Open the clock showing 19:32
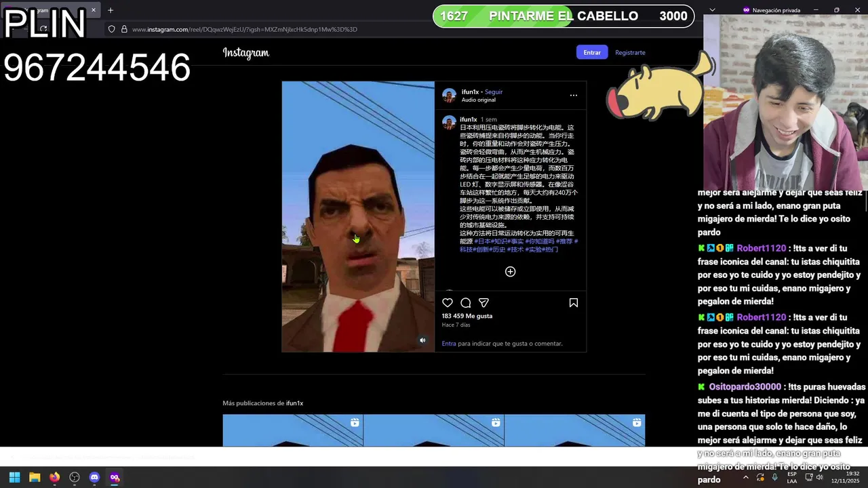Screen dimensions: 868x488 coord(846,477)
